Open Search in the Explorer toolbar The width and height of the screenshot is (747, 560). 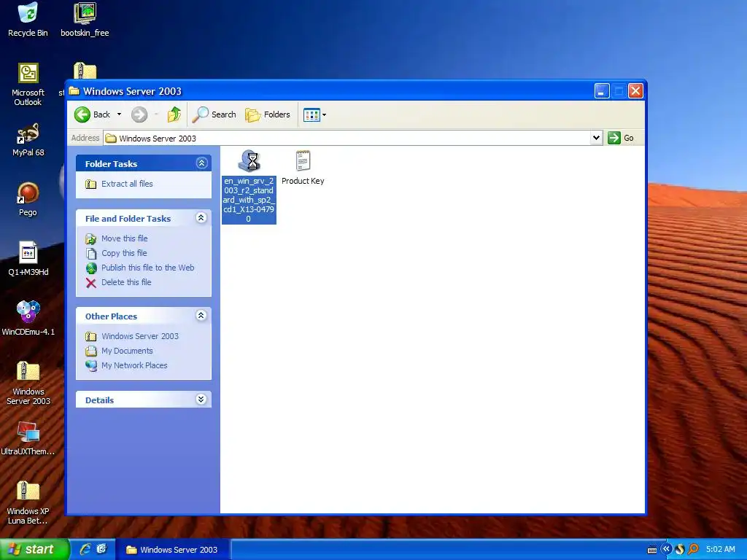coord(214,114)
